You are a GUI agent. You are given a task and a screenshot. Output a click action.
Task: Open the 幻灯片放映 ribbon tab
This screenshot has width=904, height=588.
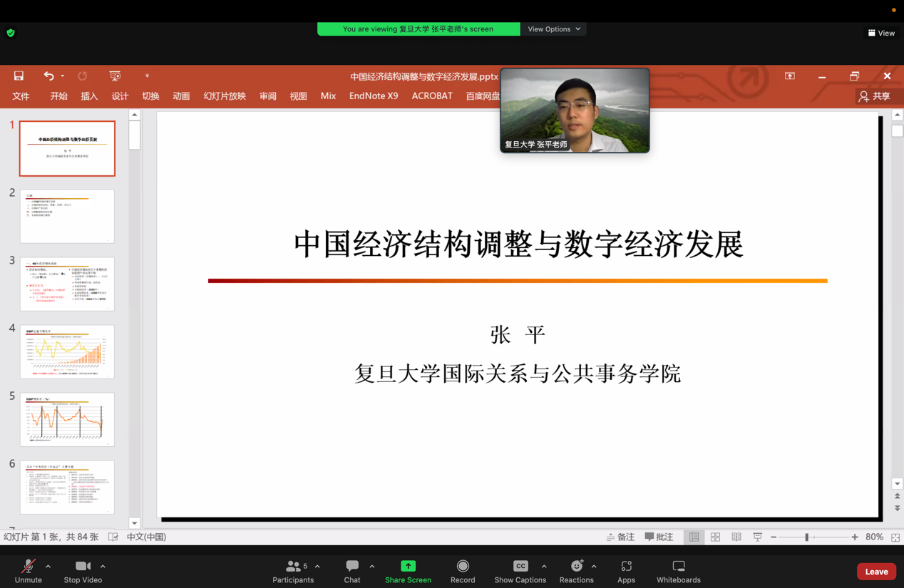[225, 96]
